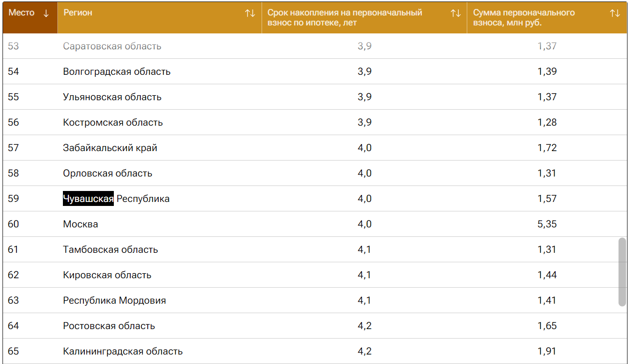Click the sort arrow icon in Место header
This screenshot has height=364, width=630.
point(46,13)
